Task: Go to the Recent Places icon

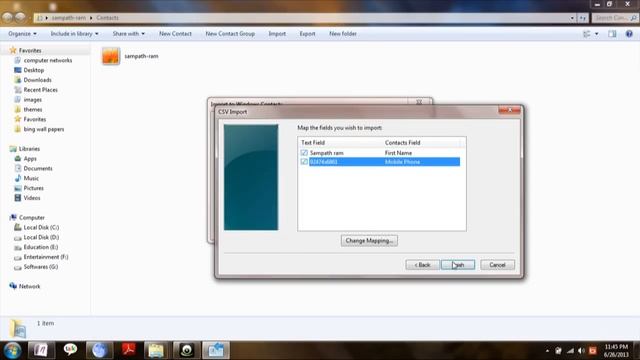Action: point(18,90)
